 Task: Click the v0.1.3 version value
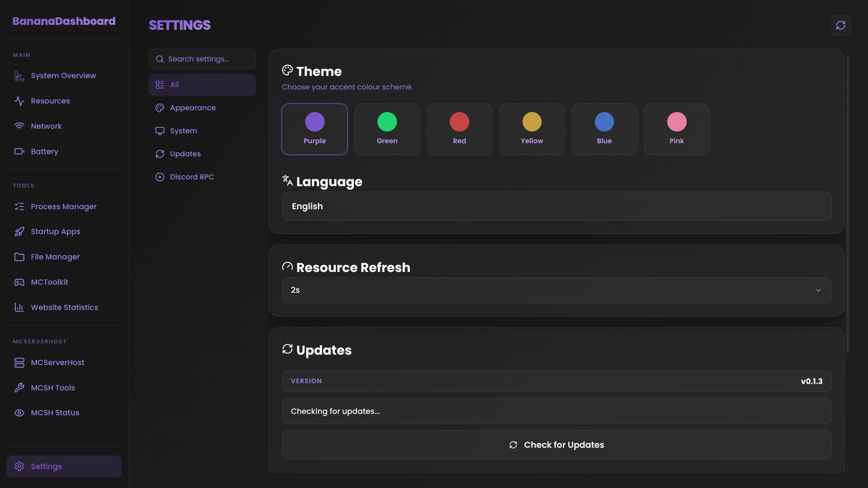[x=811, y=381]
